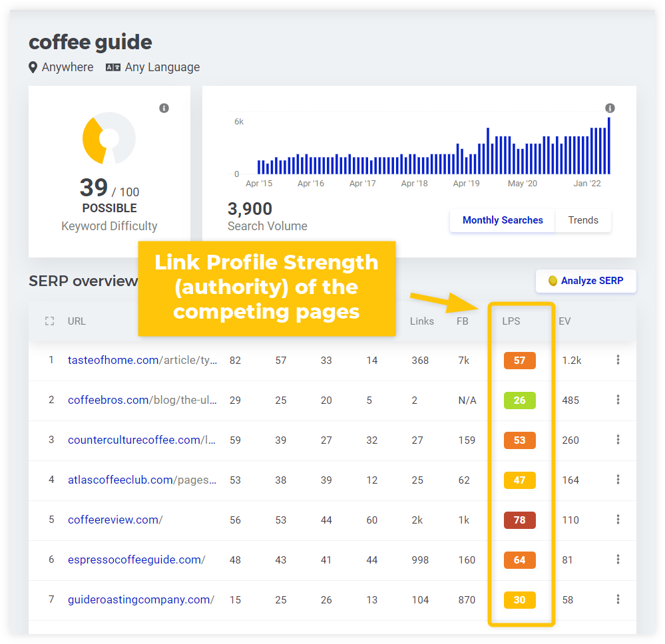Click the green LPS badge showing 26
Screen dimensions: 665x644
[x=519, y=401]
